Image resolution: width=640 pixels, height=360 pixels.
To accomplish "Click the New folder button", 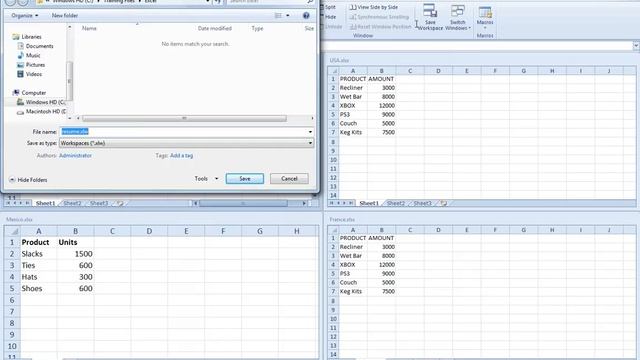I will click(64, 16).
